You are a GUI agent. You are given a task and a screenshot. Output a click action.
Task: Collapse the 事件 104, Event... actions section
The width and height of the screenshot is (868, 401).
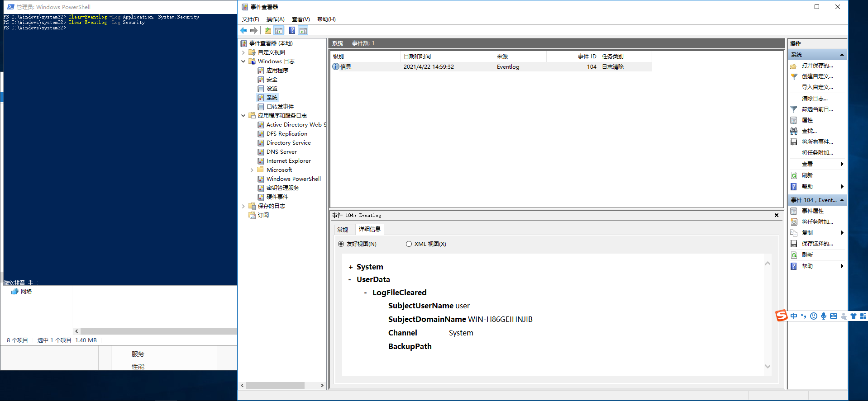click(x=842, y=200)
